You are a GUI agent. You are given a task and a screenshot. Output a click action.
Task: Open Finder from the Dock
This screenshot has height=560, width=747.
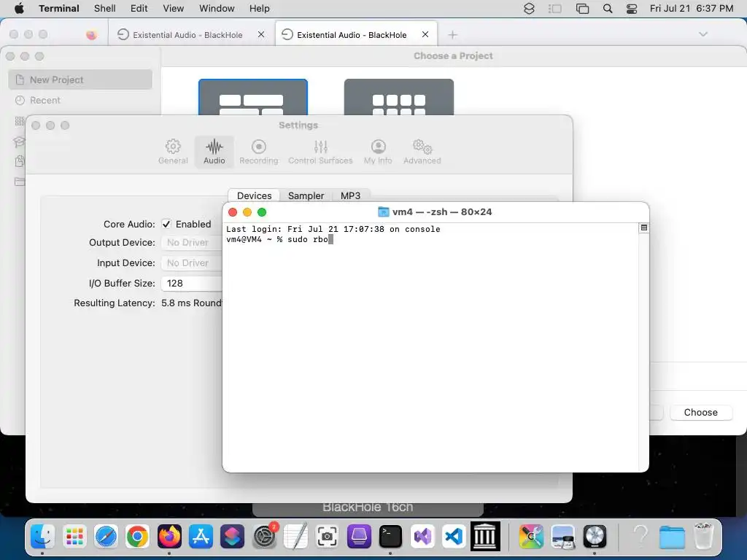[43, 537]
